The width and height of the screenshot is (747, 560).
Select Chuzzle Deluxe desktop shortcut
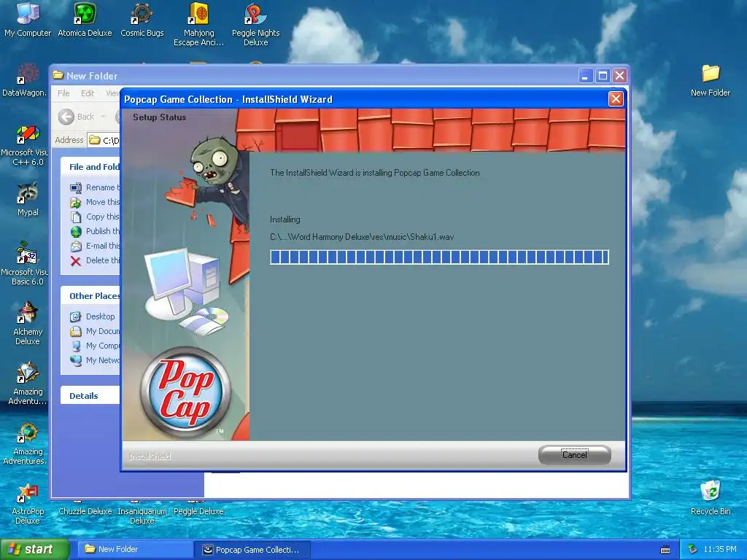85,511
